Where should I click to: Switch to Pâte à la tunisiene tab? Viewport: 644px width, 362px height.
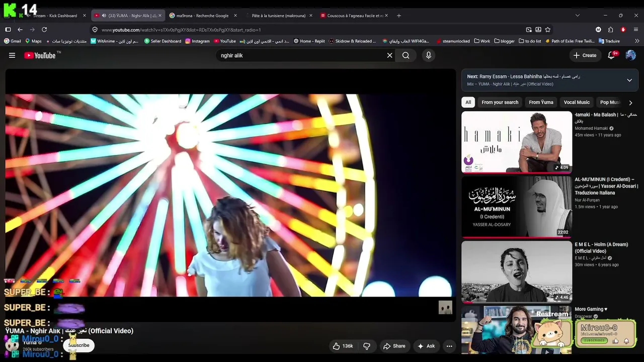click(278, 16)
